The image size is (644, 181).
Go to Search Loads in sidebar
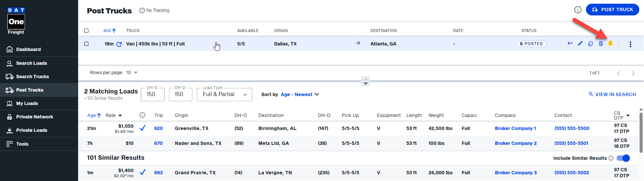31,63
